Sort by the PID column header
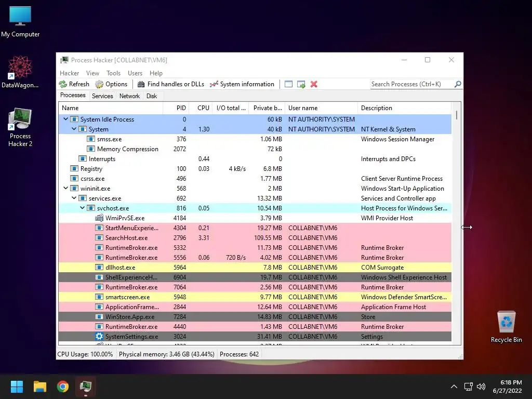 (176, 108)
